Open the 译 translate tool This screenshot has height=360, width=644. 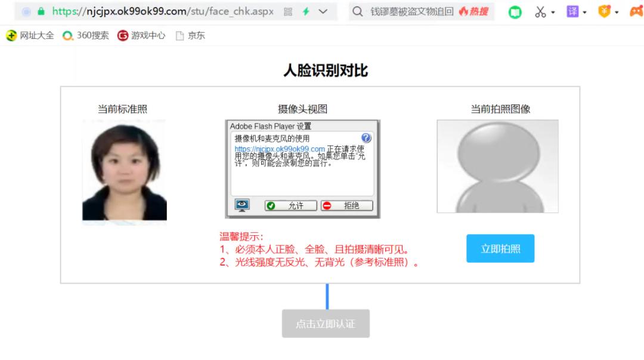pyautogui.click(x=572, y=11)
